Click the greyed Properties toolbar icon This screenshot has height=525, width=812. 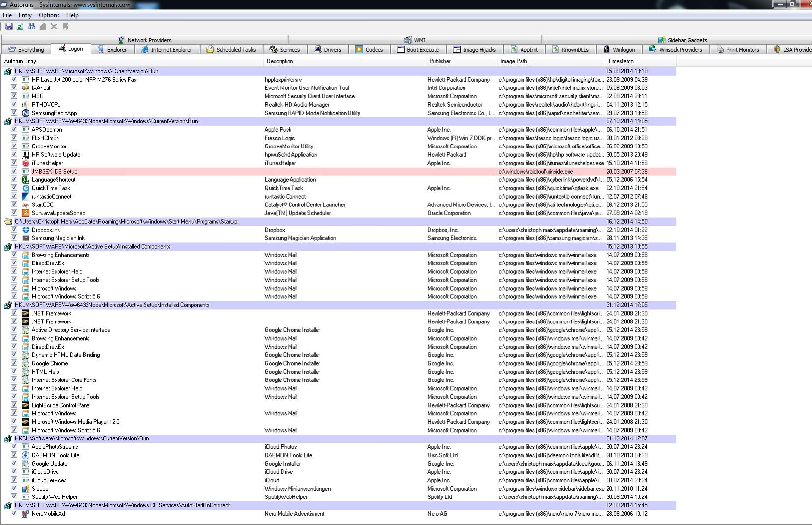pyautogui.click(x=43, y=27)
